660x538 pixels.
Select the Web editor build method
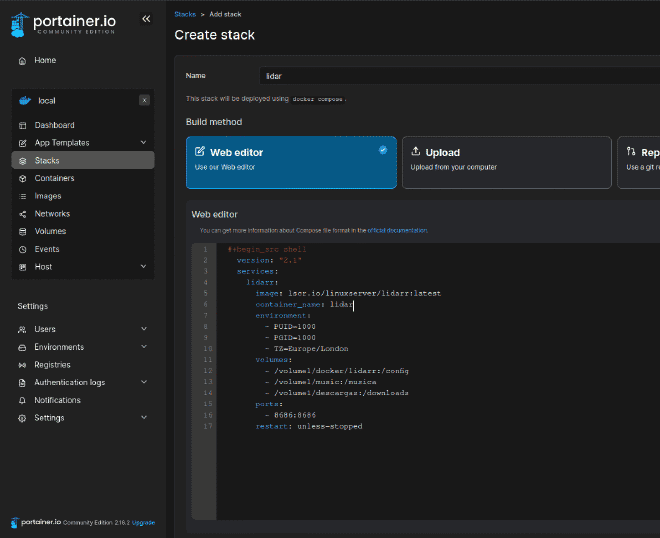291,162
